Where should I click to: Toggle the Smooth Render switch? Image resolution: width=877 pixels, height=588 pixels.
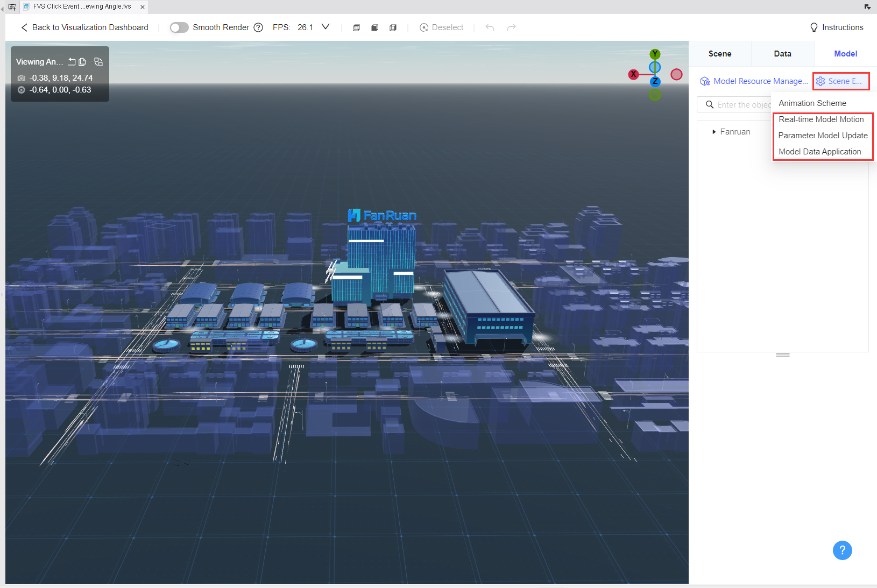coord(179,27)
